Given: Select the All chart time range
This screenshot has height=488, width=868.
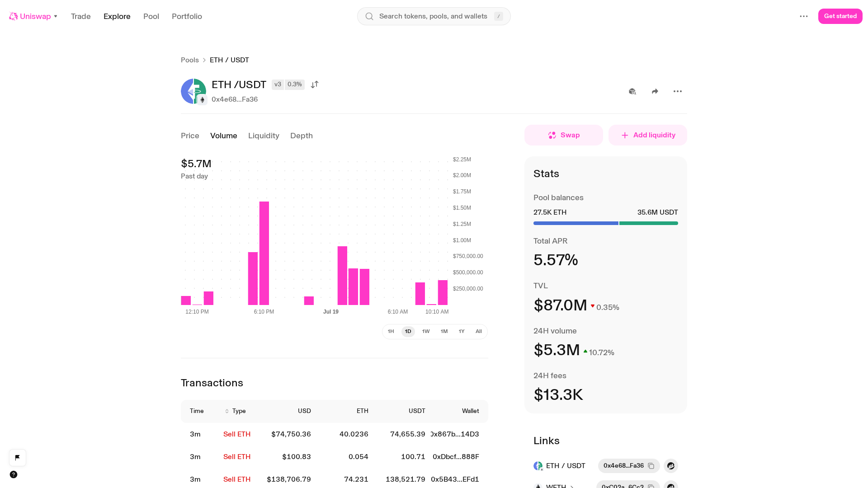Looking at the screenshot, I should tap(479, 332).
